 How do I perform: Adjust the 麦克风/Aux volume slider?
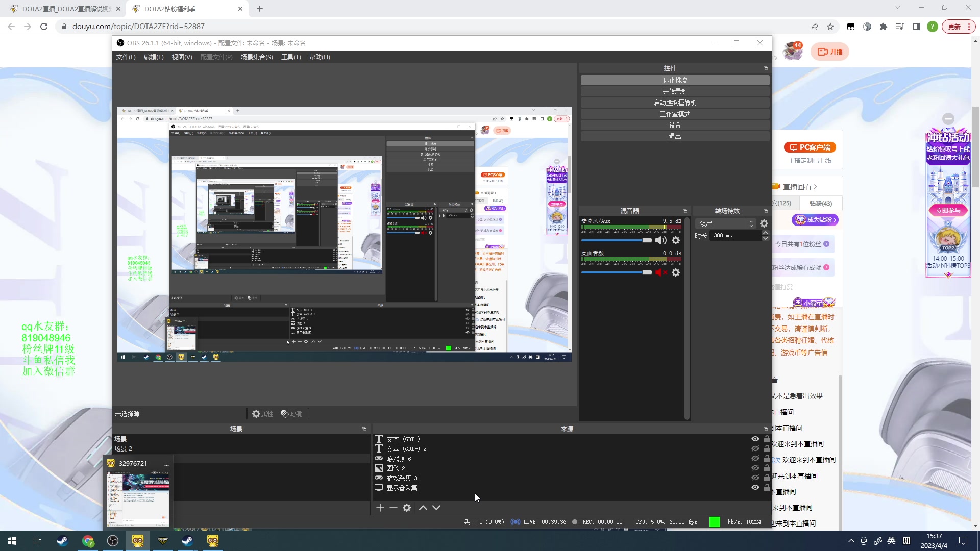[x=617, y=240]
